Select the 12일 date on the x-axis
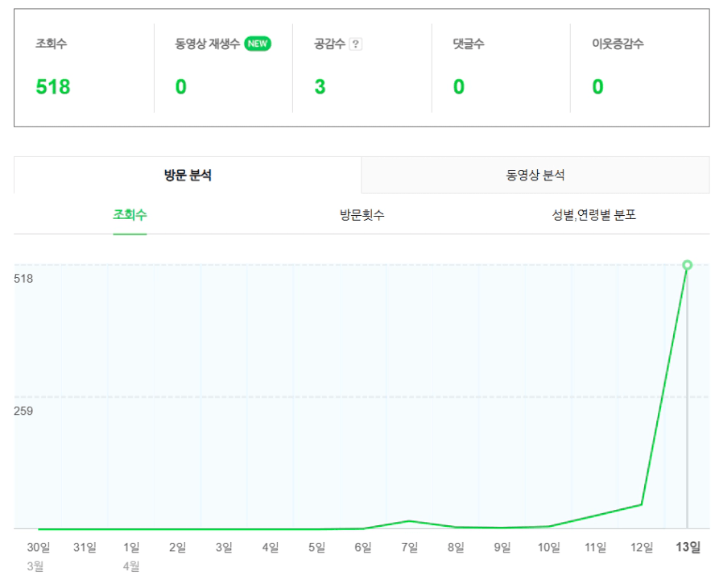 (x=642, y=548)
